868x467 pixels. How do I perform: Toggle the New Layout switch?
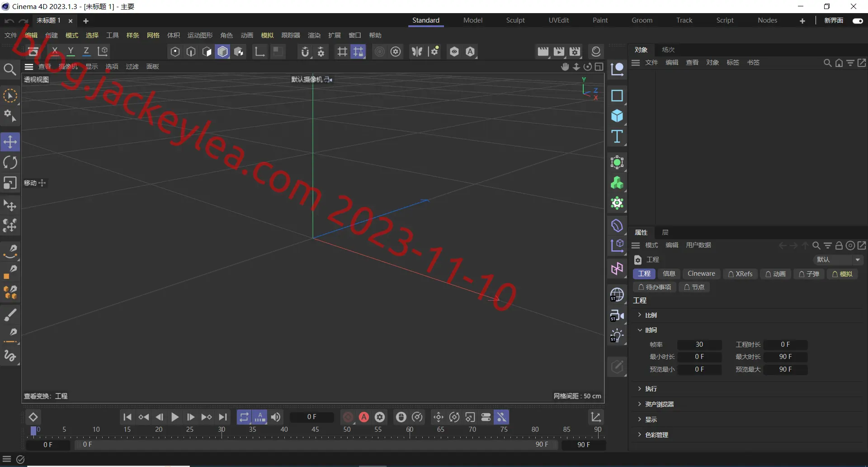point(858,21)
